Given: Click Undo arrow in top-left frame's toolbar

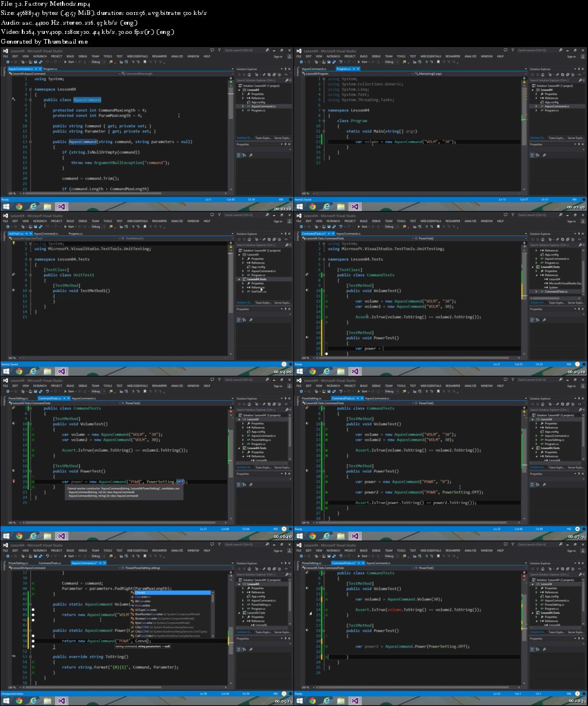Looking at the screenshot, I should tap(47, 62).
